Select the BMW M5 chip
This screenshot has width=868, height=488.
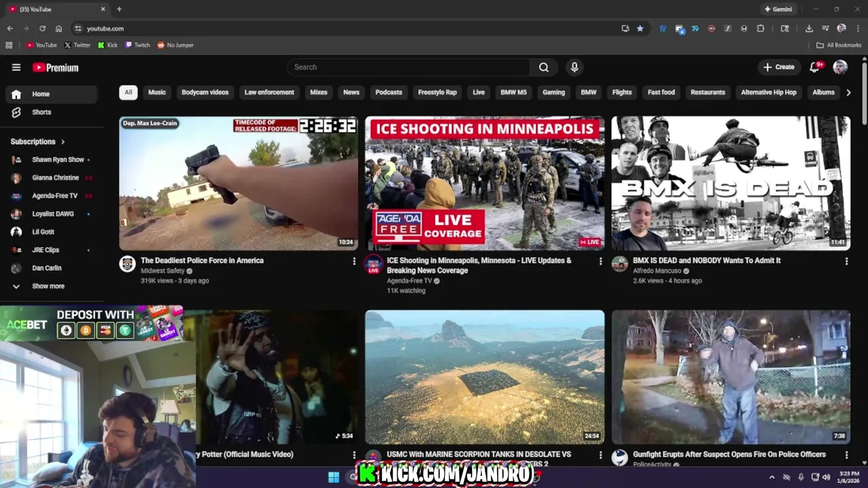(513, 92)
